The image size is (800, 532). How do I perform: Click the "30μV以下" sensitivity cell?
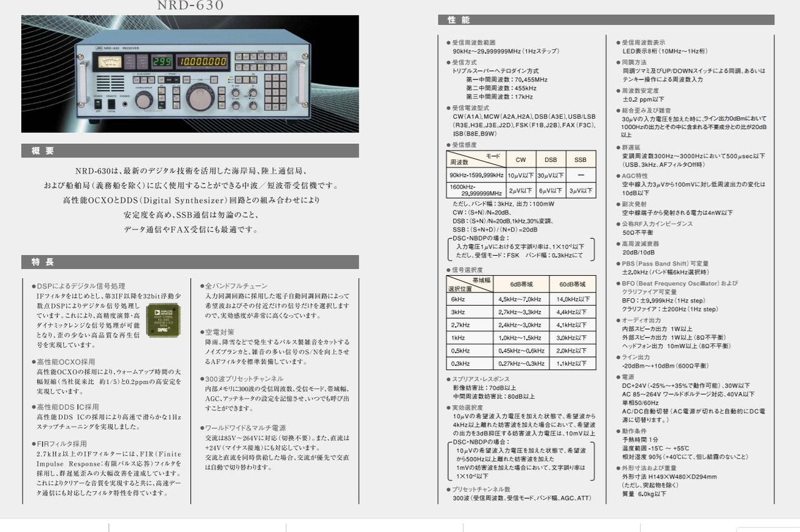click(x=550, y=176)
